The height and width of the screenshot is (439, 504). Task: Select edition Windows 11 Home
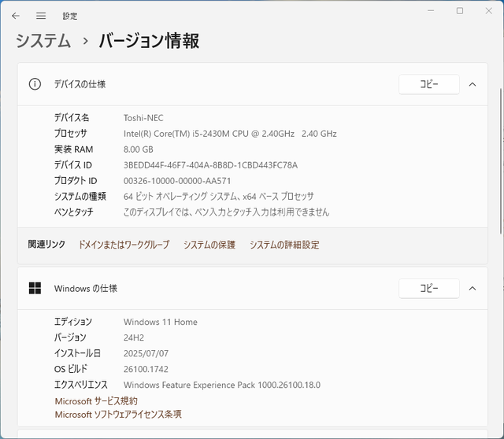[161, 322]
